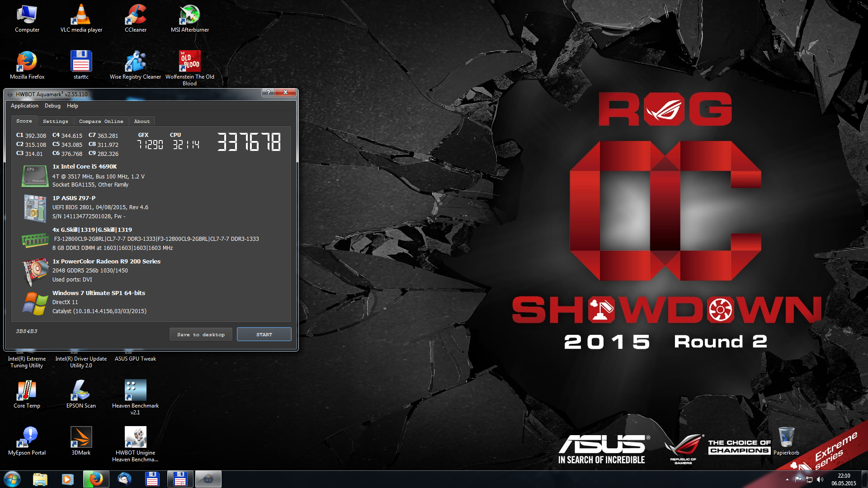Switch to the Compare Online tab
Image resolution: width=868 pixels, height=488 pixels.
[101, 121]
